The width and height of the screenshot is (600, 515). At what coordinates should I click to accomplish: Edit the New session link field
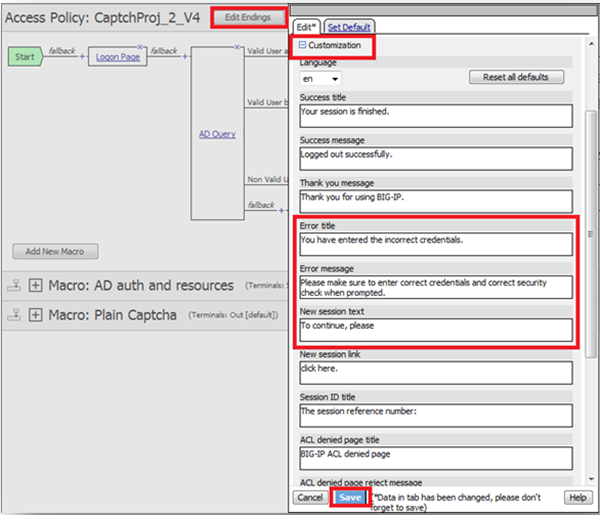(x=436, y=373)
